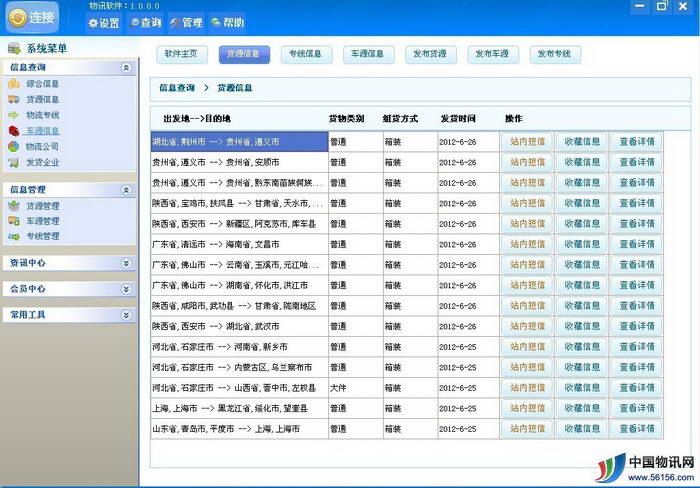
Task: Open the 车源信息 sidebar link
Action: (x=42, y=131)
